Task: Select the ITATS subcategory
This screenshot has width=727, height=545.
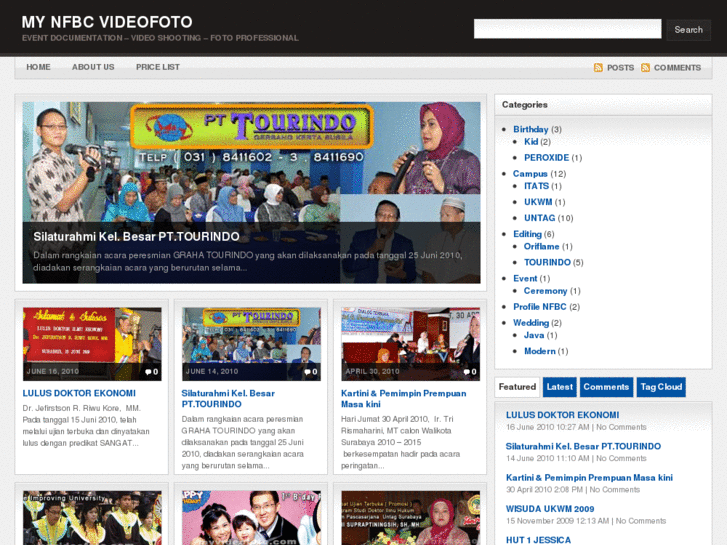Action: [536, 186]
